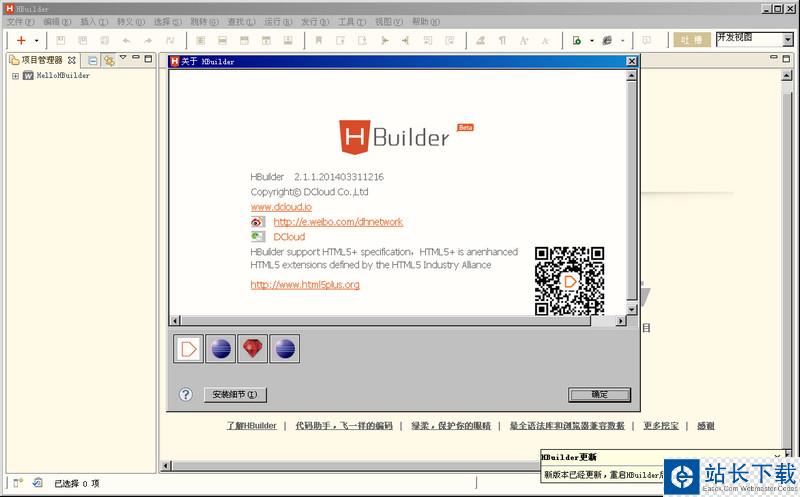Click the QR code image in About dialog
Viewport: 800px width, 497px height.
tap(569, 281)
